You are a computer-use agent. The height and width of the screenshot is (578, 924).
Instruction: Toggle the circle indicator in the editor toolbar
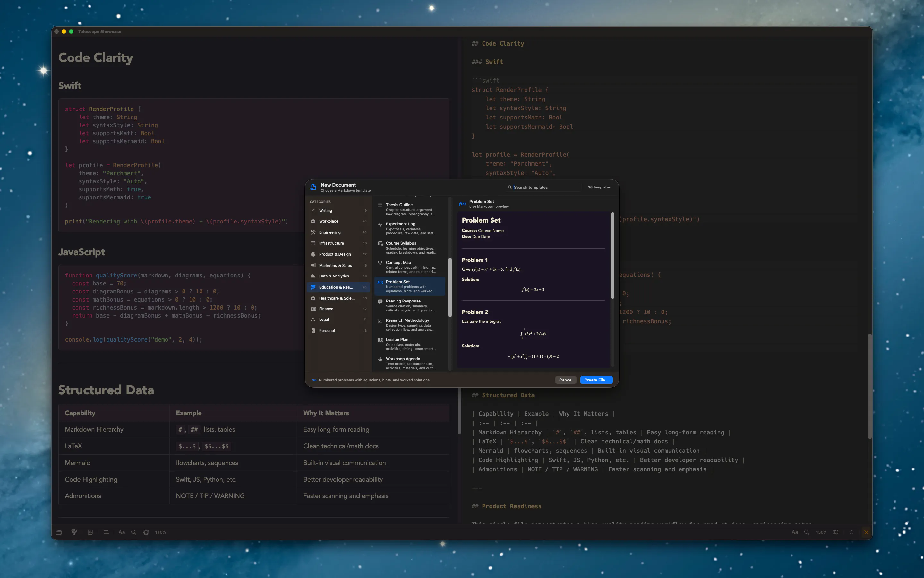(851, 532)
